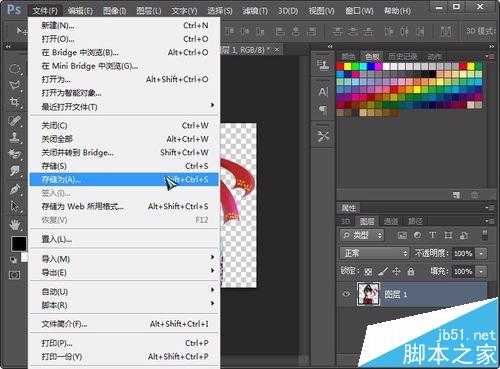Click the 图层 1 layer thumbnail
The height and width of the screenshot is (369, 500).
point(368,294)
